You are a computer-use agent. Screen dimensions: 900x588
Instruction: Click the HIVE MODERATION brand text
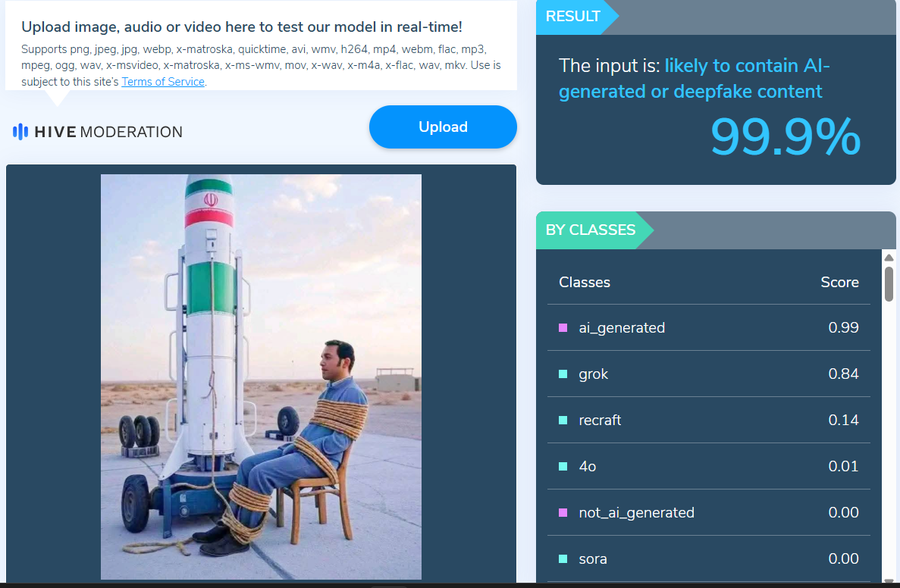[108, 132]
